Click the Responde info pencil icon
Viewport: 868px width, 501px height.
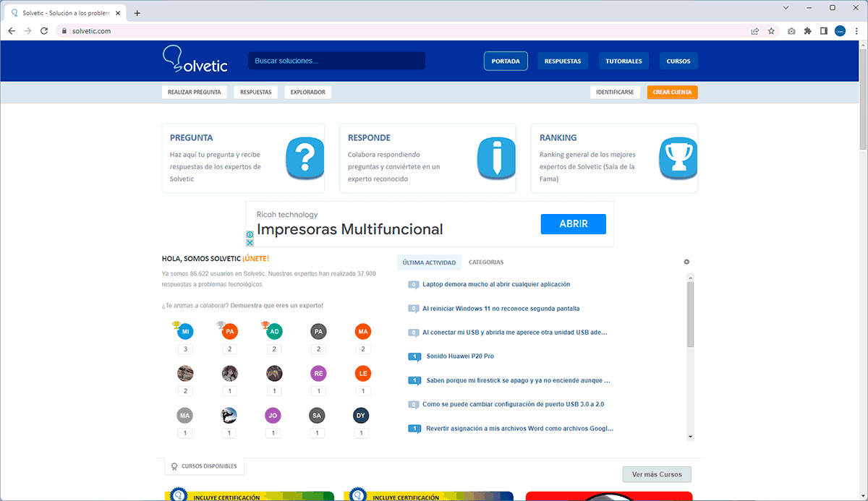coord(496,158)
